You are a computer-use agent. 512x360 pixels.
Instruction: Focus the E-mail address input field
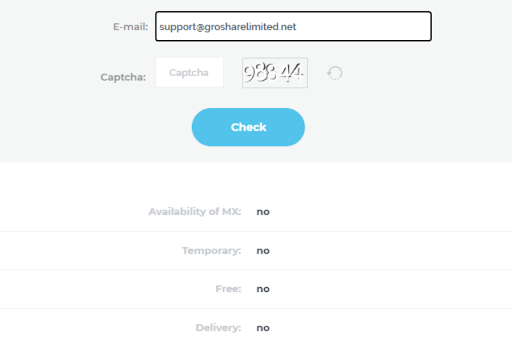click(x=293, y=26)
